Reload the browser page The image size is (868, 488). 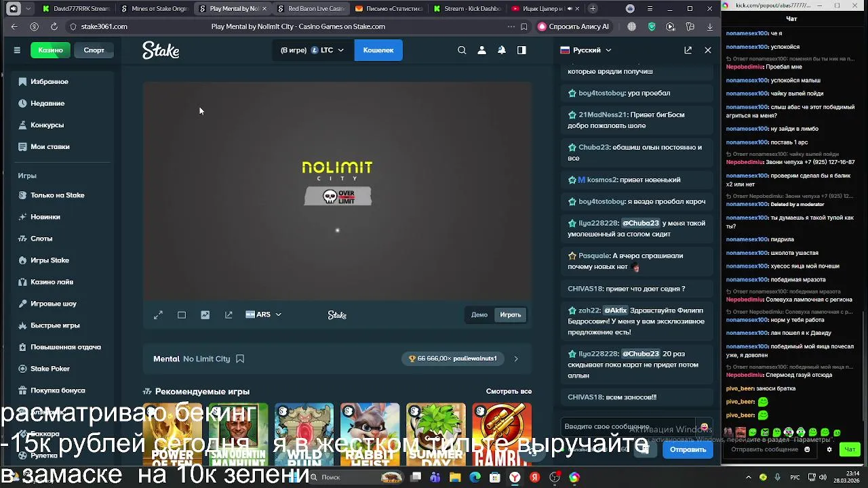[54, 26]
